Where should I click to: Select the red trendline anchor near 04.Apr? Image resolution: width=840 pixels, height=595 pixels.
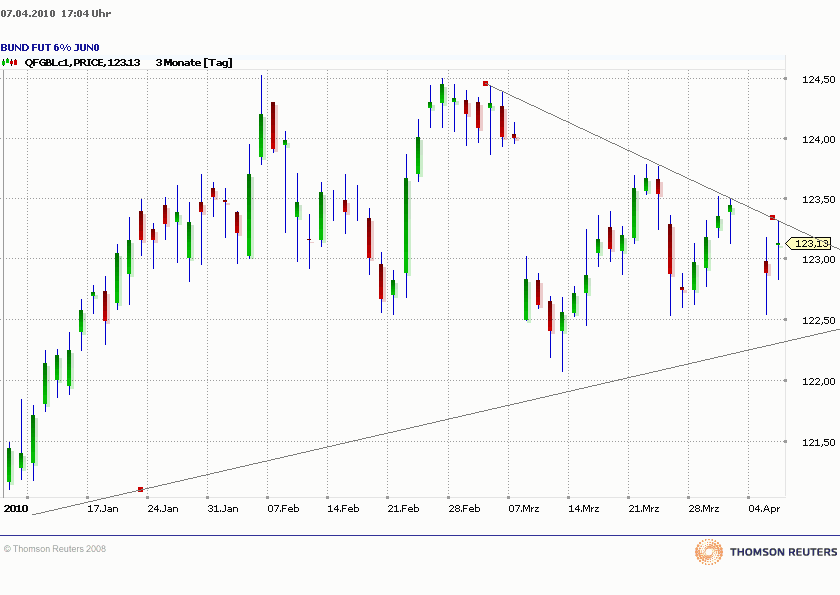tap(772, 217)
